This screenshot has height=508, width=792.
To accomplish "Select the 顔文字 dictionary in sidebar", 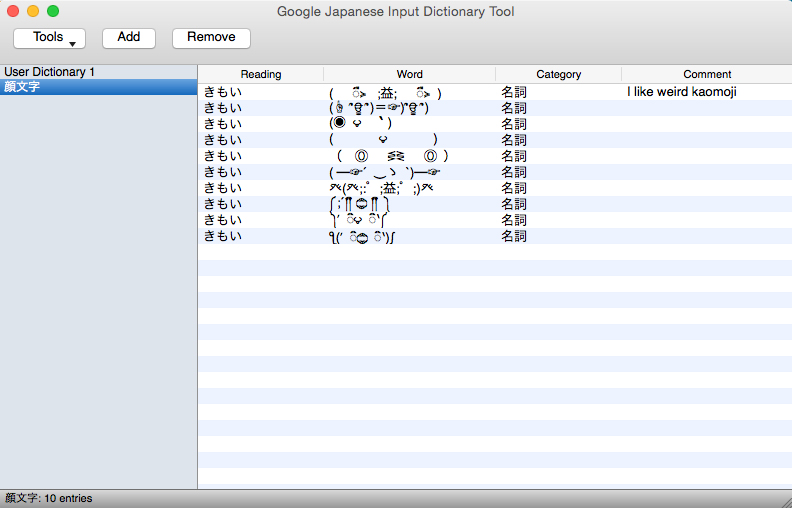I will click(x=22, y=88).
